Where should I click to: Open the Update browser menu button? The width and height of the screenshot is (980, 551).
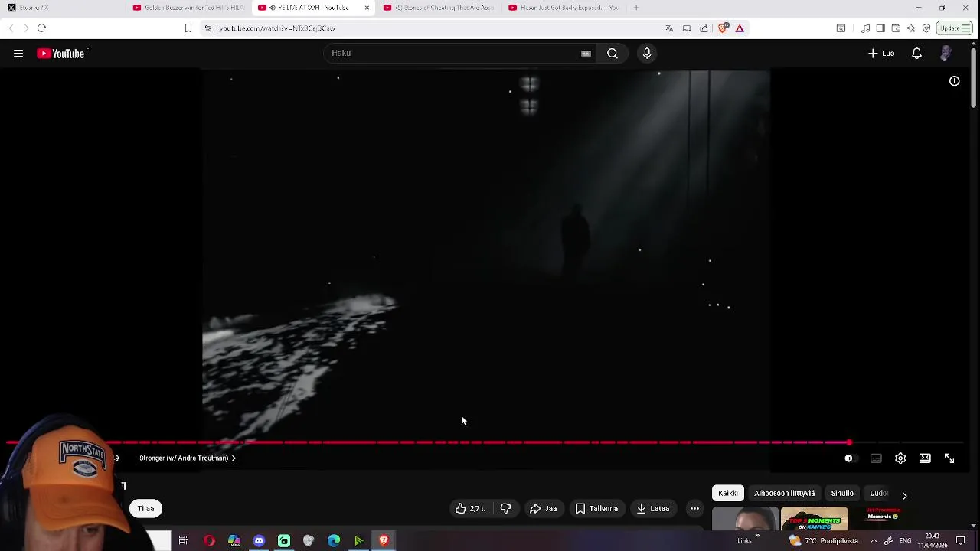tap(955, 28)
